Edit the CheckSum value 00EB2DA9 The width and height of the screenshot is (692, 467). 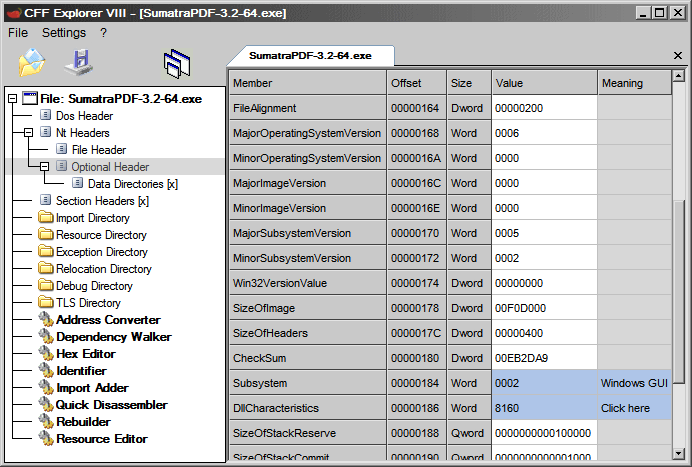click(545, 358)
